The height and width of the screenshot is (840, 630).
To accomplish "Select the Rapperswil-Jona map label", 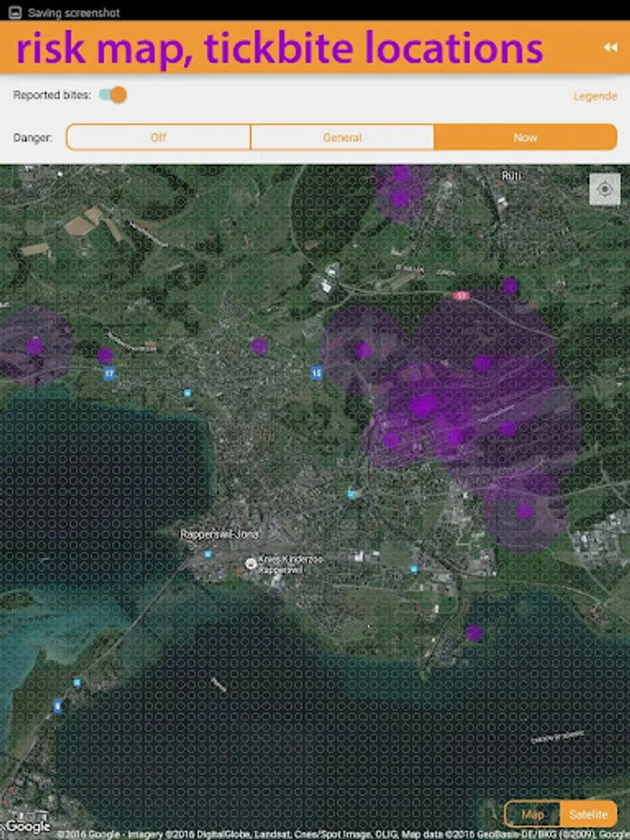I will [x=219, y=534].
